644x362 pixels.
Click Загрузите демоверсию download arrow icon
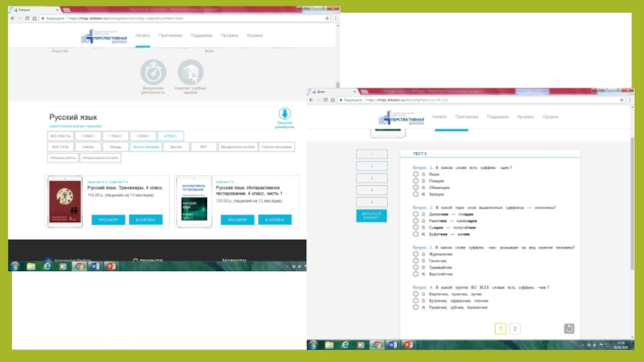285,113
